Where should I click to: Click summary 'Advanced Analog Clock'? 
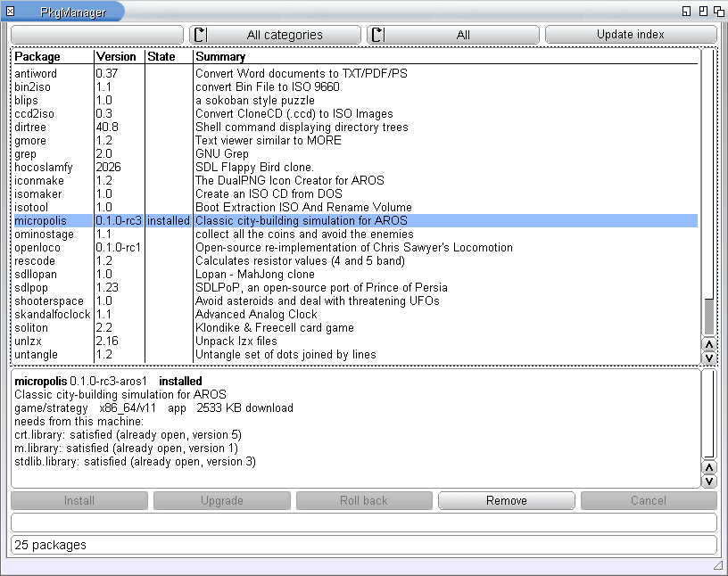point(256,314)
